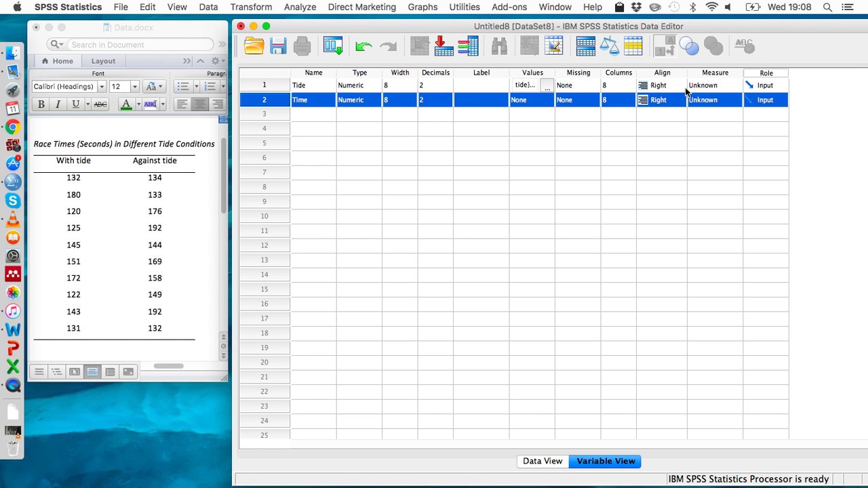Switch to the Layout tab in Word
Viewport: 868px width, 488px height.
tap(104, 61)
